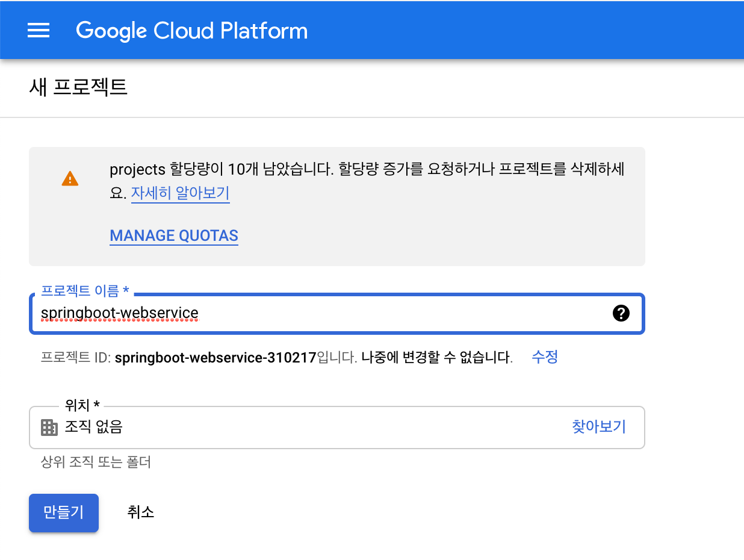Click the 위치 field showing 조직 없음

(x=336, y=428)
